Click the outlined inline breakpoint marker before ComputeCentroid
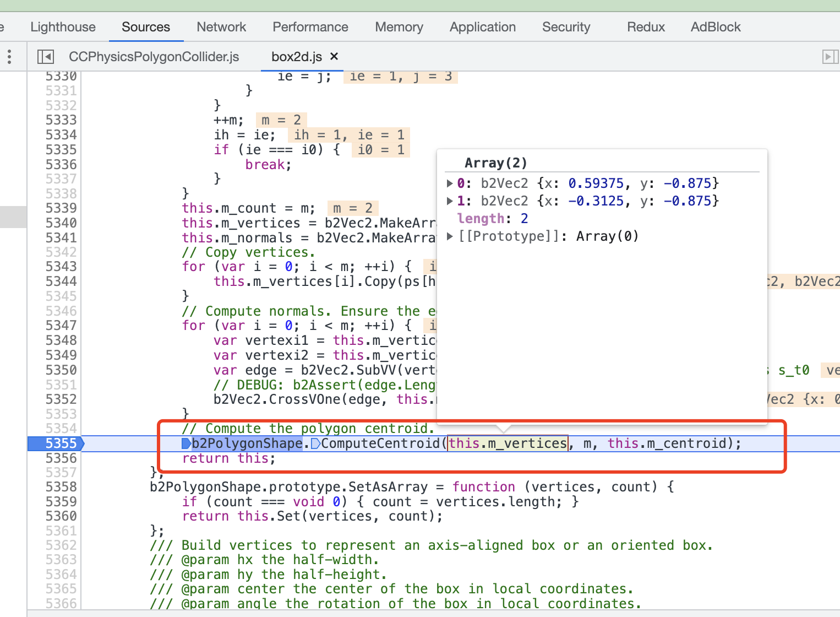The height and width of the screenshot is (617, 840). click(315, 443)
